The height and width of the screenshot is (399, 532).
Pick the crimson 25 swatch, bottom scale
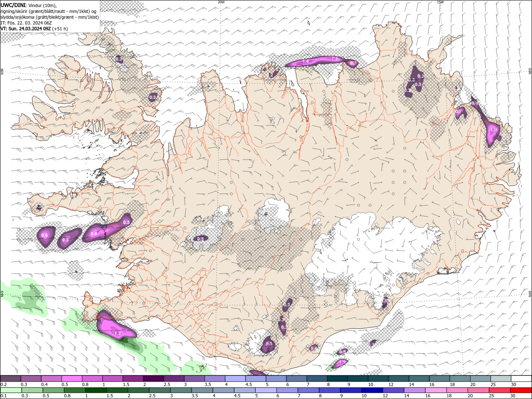[x=500, y=390]
